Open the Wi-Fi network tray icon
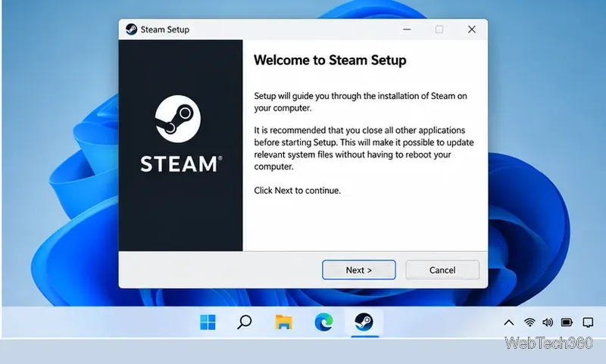 click(529, 322)
